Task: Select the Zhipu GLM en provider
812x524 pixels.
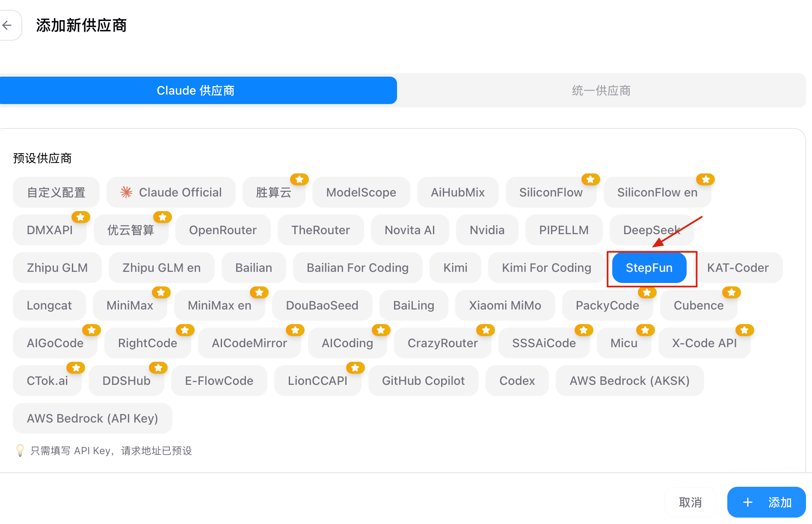Action: click(x=162, y=268)
